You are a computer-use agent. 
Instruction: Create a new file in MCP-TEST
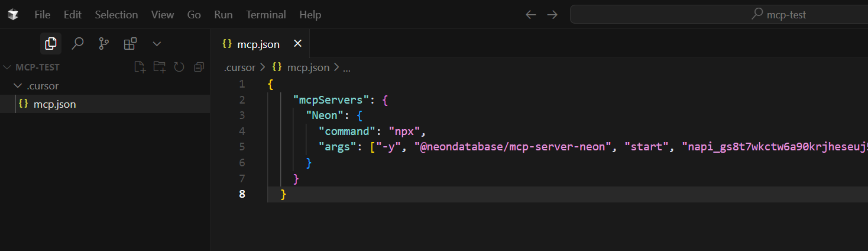tap(140, 67)
